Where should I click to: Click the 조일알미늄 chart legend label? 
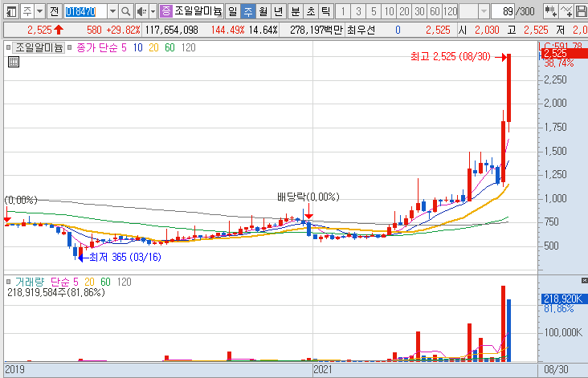(x=39, y=47)
